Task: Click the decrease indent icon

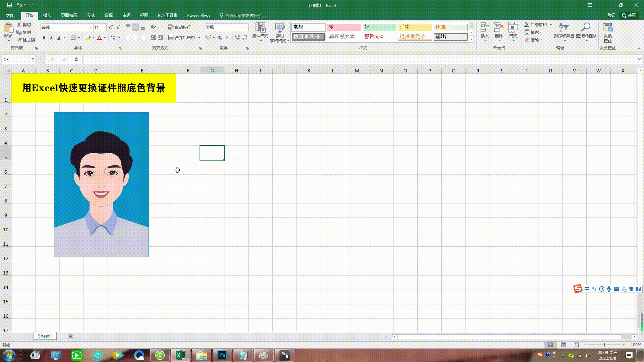Action: tap(153, 38)
